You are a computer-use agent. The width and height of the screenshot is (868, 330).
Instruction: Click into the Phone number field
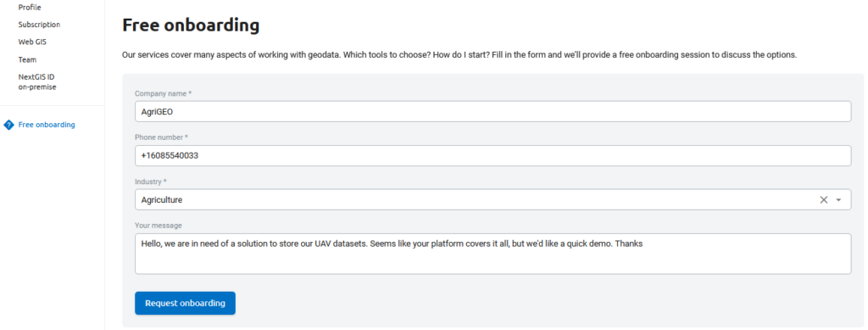(x=492, y=155)
